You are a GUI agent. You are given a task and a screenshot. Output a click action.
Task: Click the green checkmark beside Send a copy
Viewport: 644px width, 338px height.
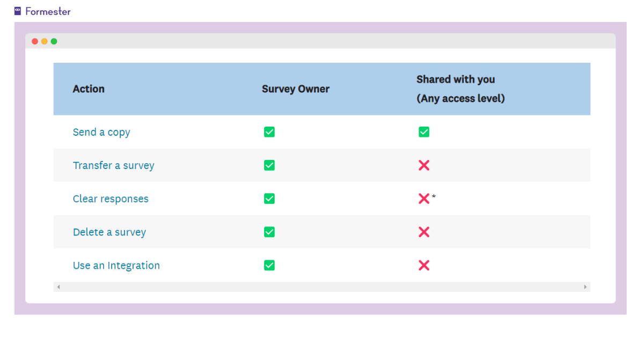tap(269, 132)
